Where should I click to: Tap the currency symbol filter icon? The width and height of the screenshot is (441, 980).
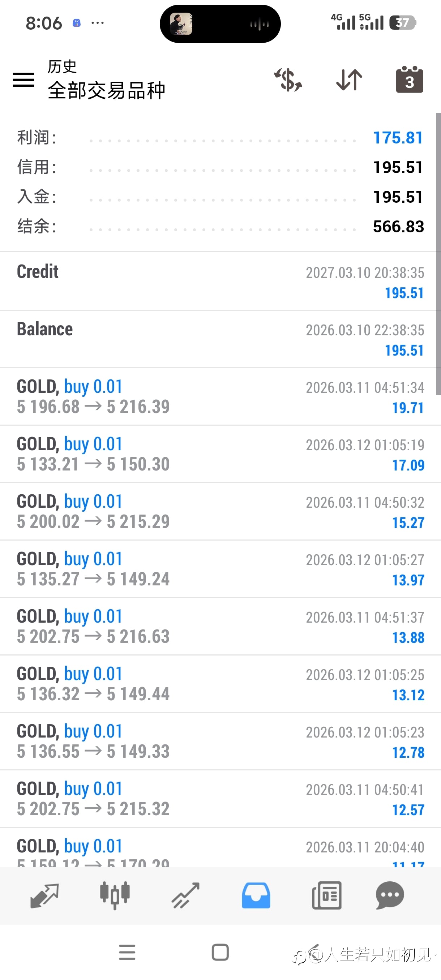pyautogui.click(x=288, y=80)
